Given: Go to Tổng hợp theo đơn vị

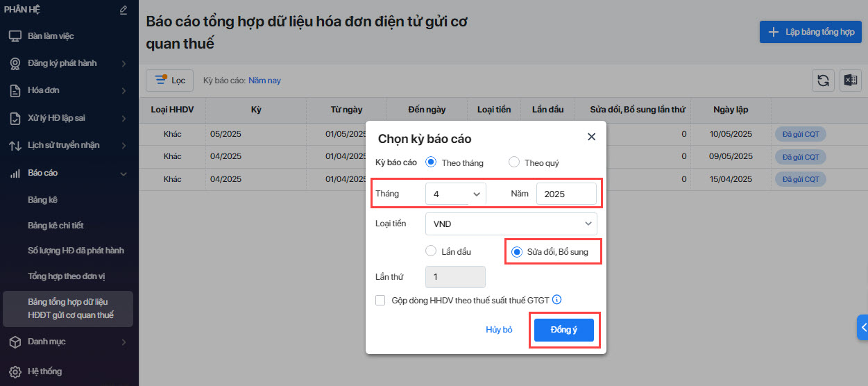Looking at the screenshot, I should [x=67, y=276].
